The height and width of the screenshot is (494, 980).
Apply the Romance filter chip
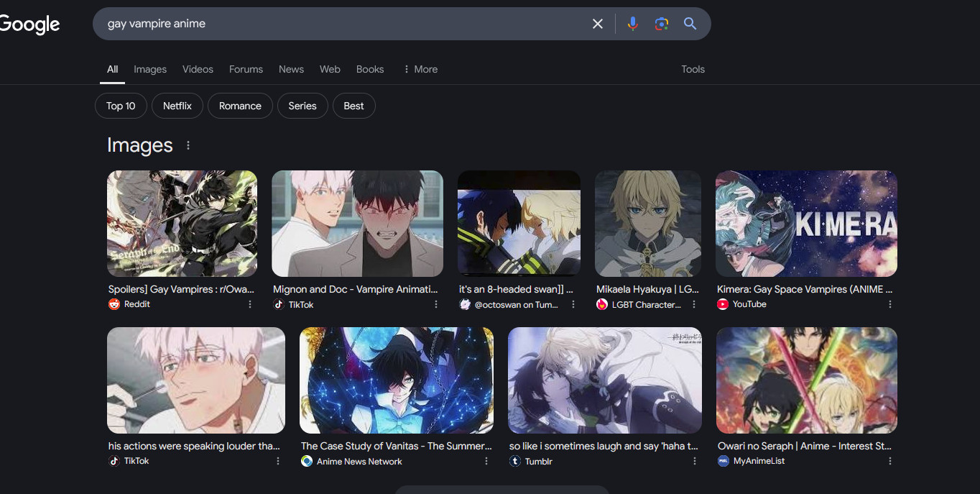(x=240, y=106)
